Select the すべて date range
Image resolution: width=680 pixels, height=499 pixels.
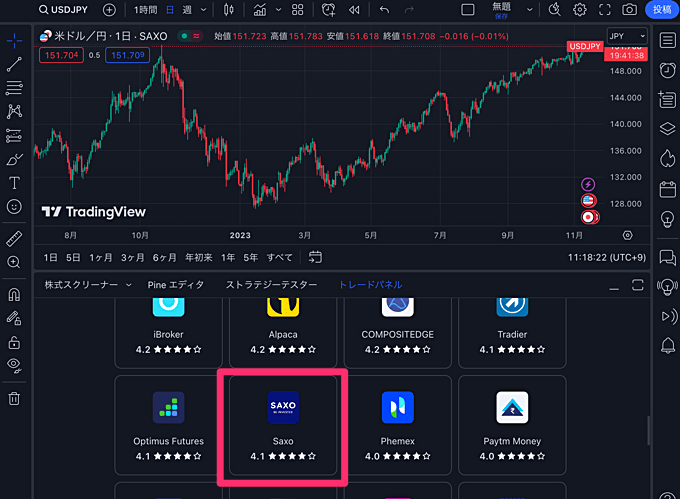point(279,258)
